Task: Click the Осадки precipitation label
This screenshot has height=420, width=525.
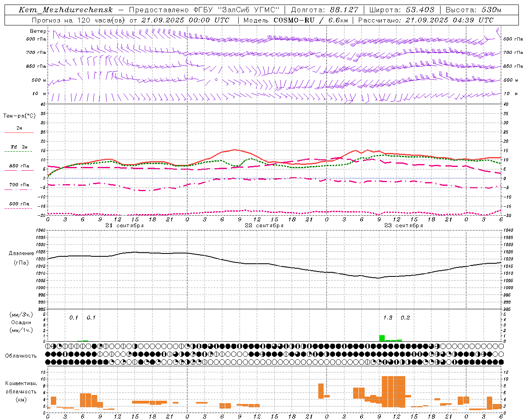Action: 21,322
